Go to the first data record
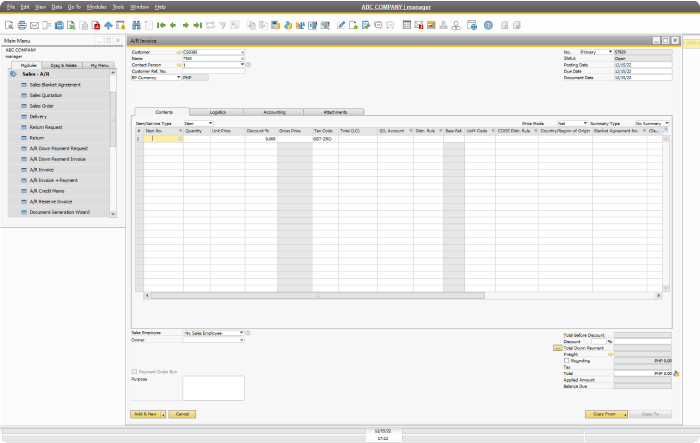Viewport: 700px width, 443px height. coord(161,25)
